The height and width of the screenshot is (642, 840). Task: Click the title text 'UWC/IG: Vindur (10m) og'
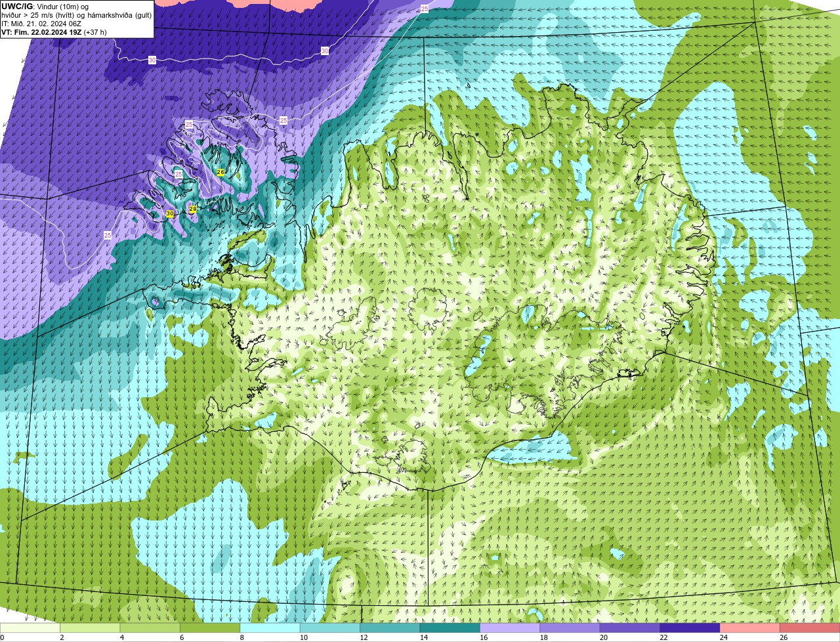pos(45,6)
